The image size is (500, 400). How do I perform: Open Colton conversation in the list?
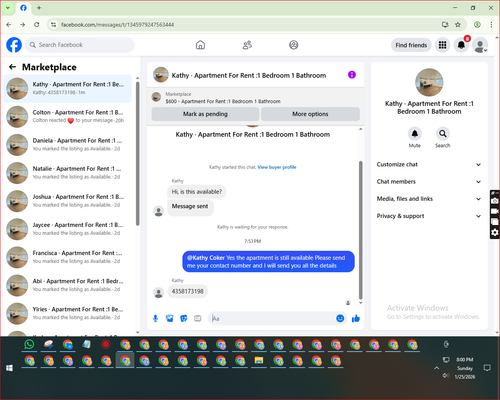(68, 117)
